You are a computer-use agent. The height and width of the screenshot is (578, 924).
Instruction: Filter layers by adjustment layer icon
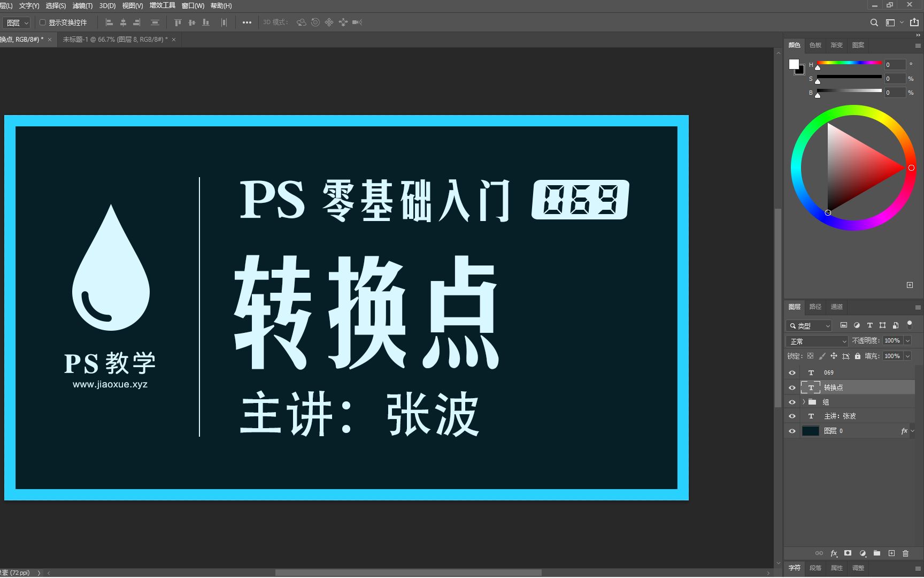(x=857, y=325)
